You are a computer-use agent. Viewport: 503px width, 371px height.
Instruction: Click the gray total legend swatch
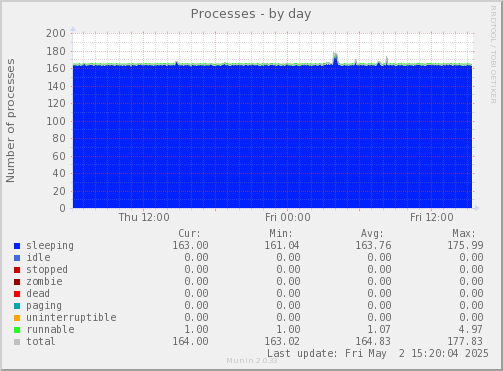17,342
